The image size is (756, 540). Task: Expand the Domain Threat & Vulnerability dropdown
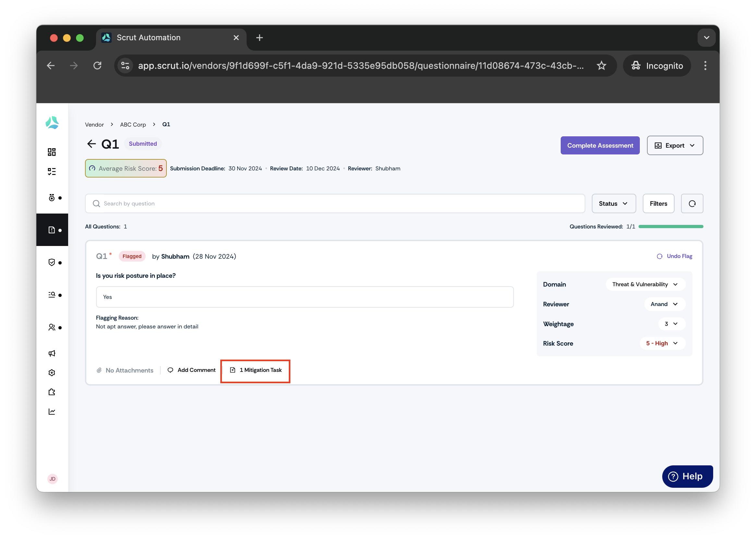pyautogui.click(x=645, y=284)
